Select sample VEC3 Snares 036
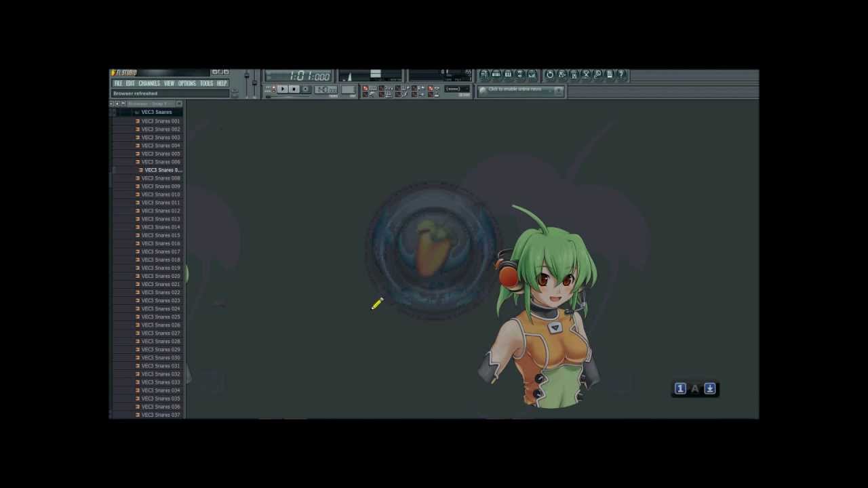Viewport: 868px width, 488px height. point(161,407)
